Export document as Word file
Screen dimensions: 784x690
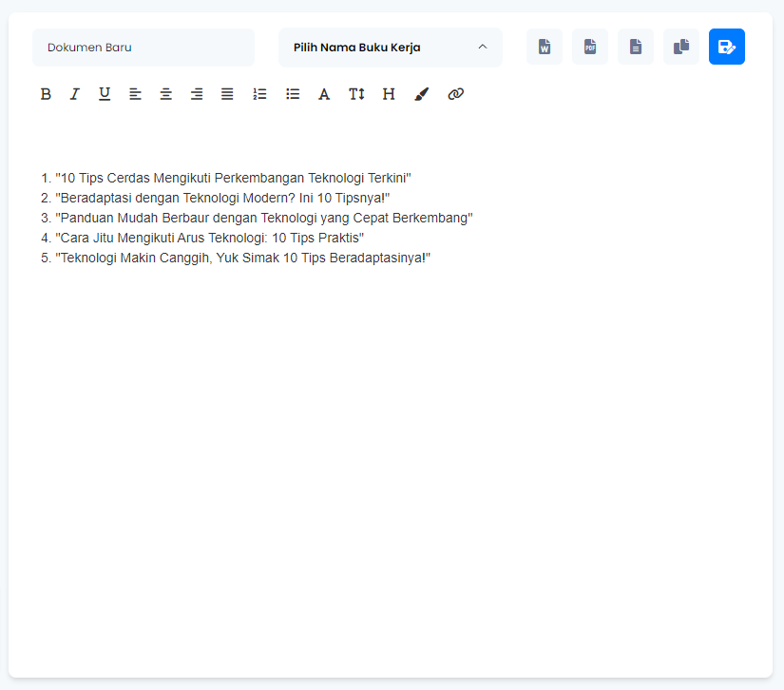545,47
